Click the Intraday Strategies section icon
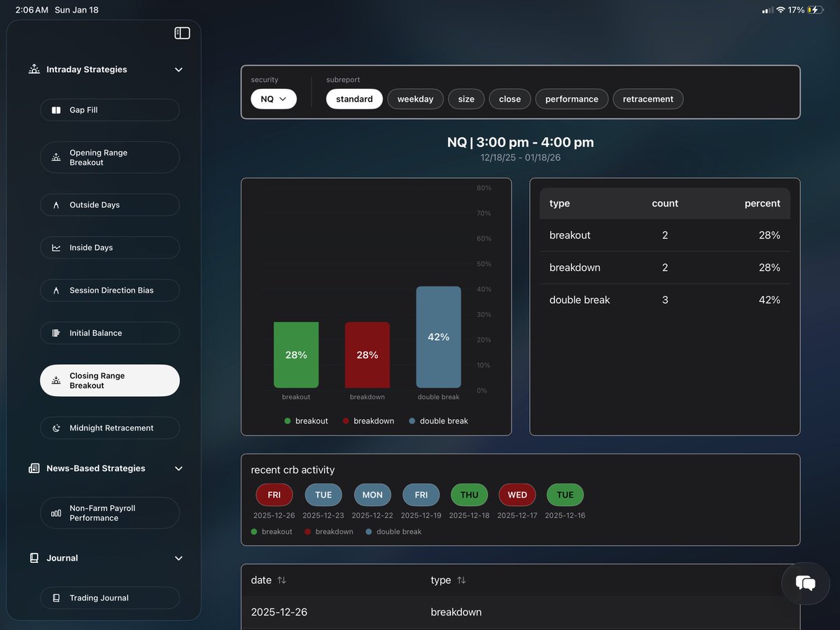The width and height of the screenshot is (840, 630). 34,69
